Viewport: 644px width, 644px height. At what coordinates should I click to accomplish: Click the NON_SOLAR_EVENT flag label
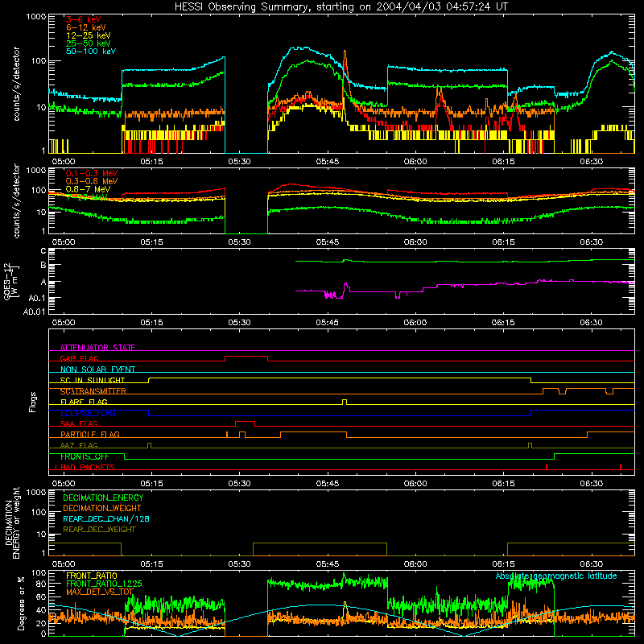[x=97, y=369]
